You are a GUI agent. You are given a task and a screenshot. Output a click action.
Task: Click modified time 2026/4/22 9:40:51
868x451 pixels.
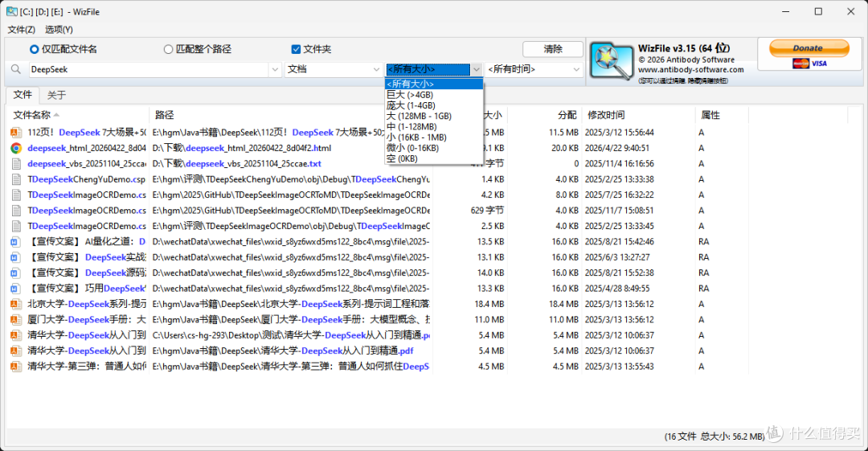(617, 148)
